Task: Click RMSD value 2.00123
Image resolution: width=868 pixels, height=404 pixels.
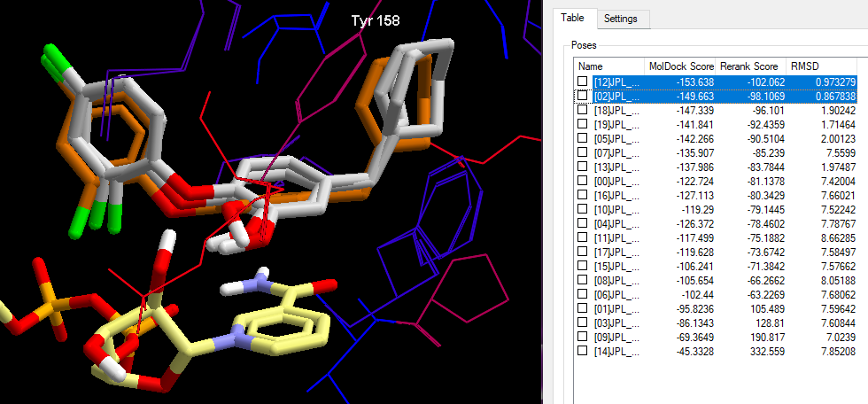Action: (x=838, y=138)
